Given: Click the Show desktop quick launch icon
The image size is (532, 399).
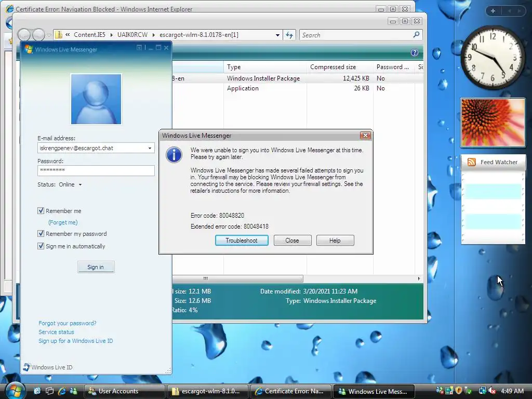Looking at the screenshot, I should [x=37, y=391].
